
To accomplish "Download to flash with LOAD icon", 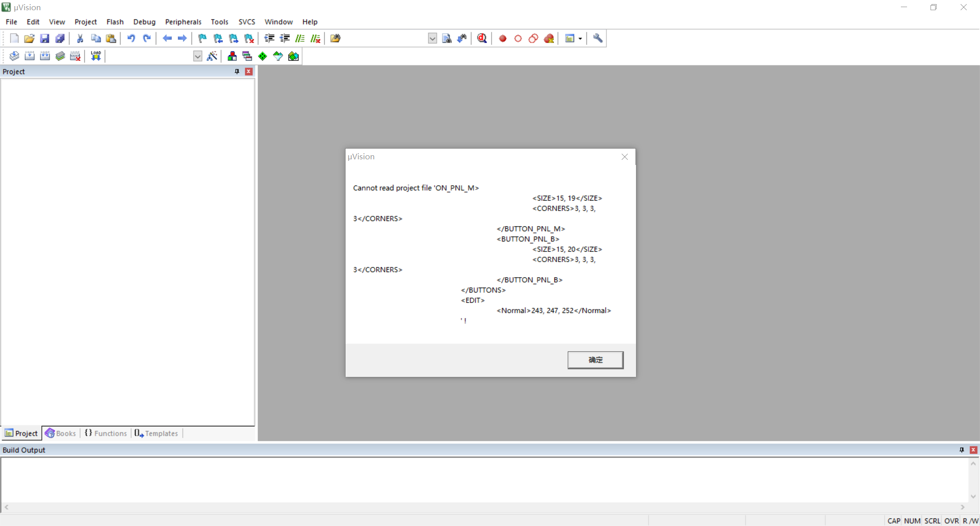I will (96, 56).
